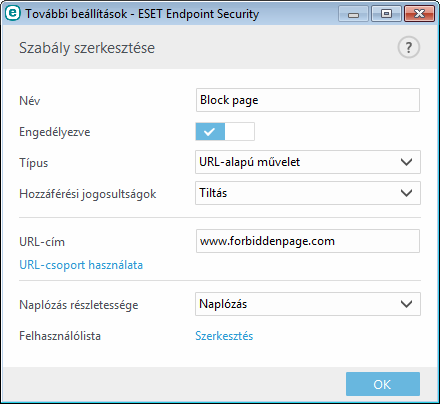Image resolution: width=440 pixels, height=404 pixels.
Task: Click the chevron arrow beside Tiltás
Action: point(406,193)
